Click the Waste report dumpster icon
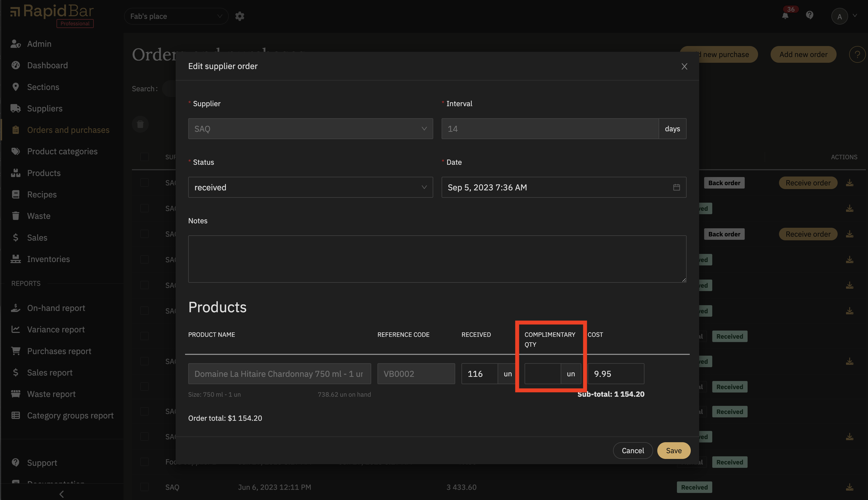 (15, 394)
